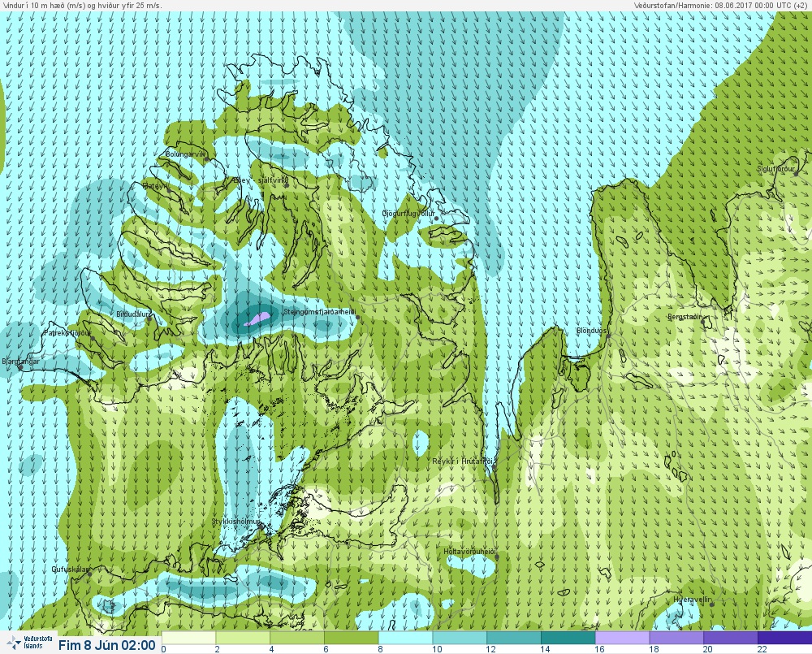Select the Bergstaðir station label
The width and height of the screenshot is (812, 654).
click(684, 317)
